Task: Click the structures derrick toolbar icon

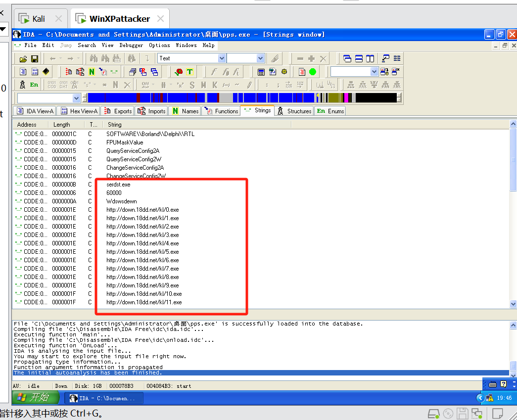Action: (x=22, y=85)
